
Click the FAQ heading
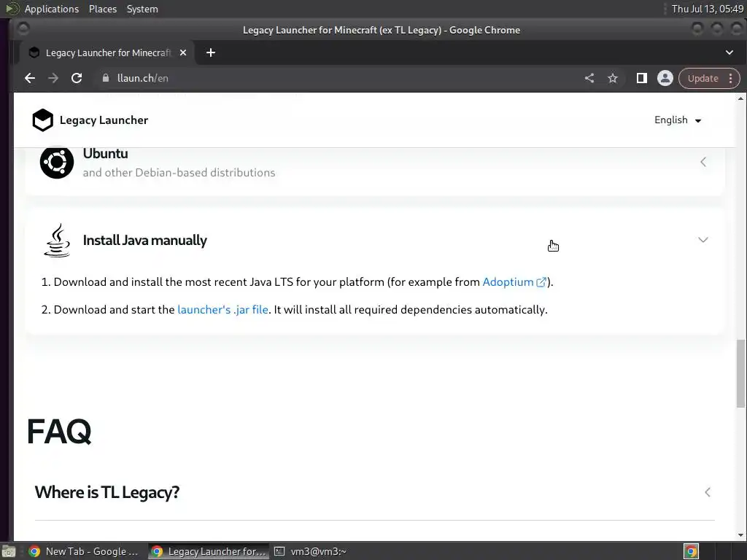pos(59,432)
